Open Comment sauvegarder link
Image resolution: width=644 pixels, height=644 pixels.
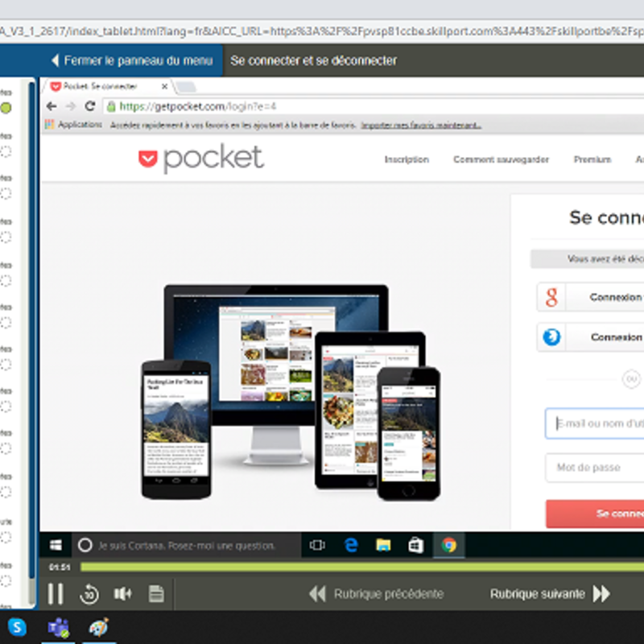coord(501,159)
